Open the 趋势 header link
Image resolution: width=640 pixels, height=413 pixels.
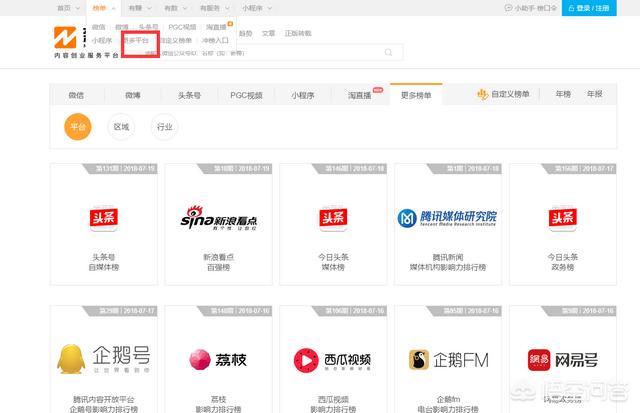tap(245, 33)
